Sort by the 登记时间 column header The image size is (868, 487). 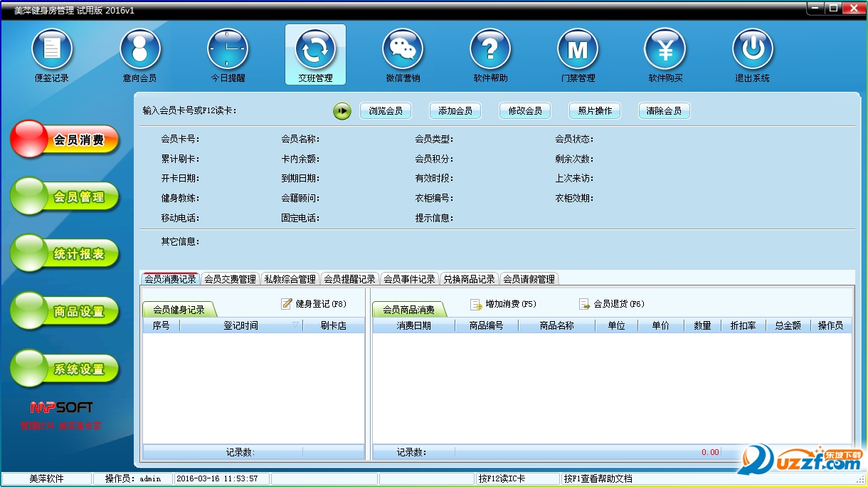(241, 325)
